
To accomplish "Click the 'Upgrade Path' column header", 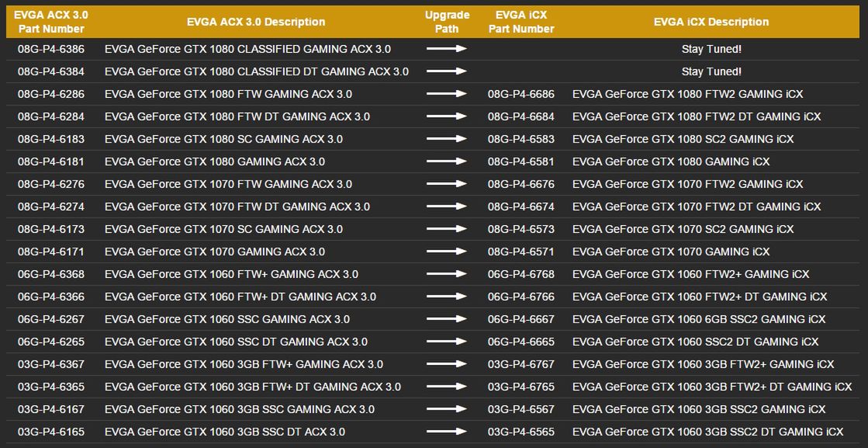I will (447, 23).
